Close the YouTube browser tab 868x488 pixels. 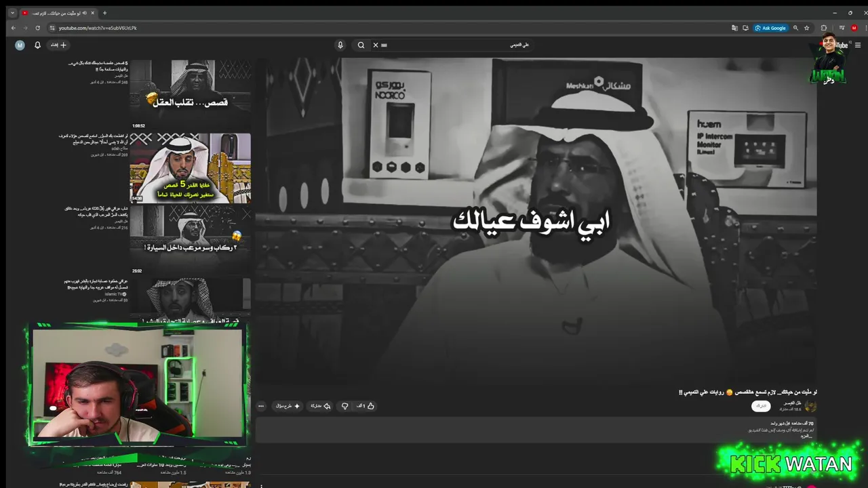pos(92,13)
